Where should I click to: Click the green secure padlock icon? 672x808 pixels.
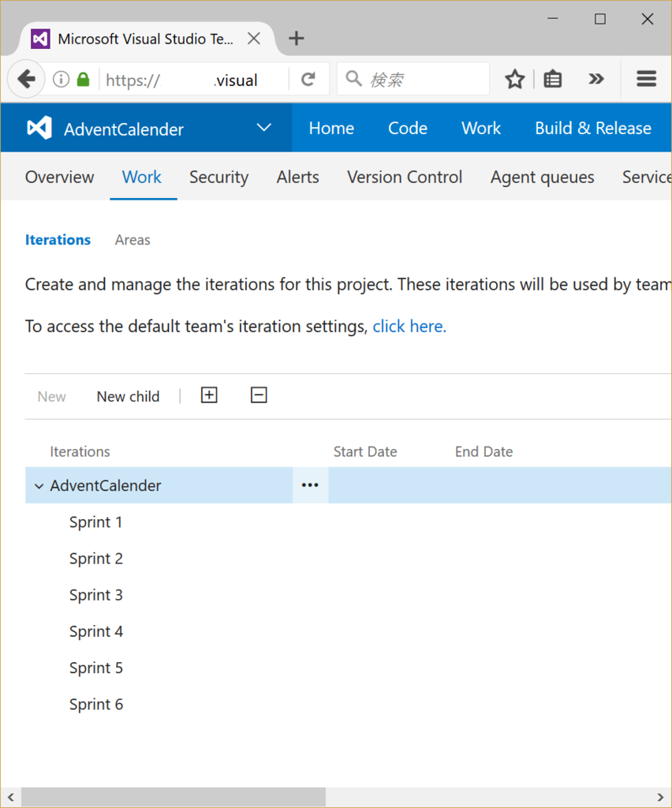[83, 80]
